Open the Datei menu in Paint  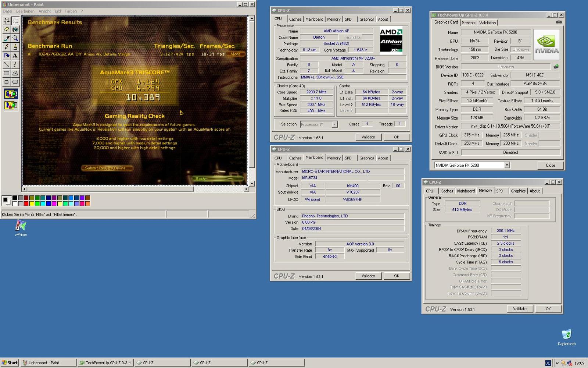8,11
